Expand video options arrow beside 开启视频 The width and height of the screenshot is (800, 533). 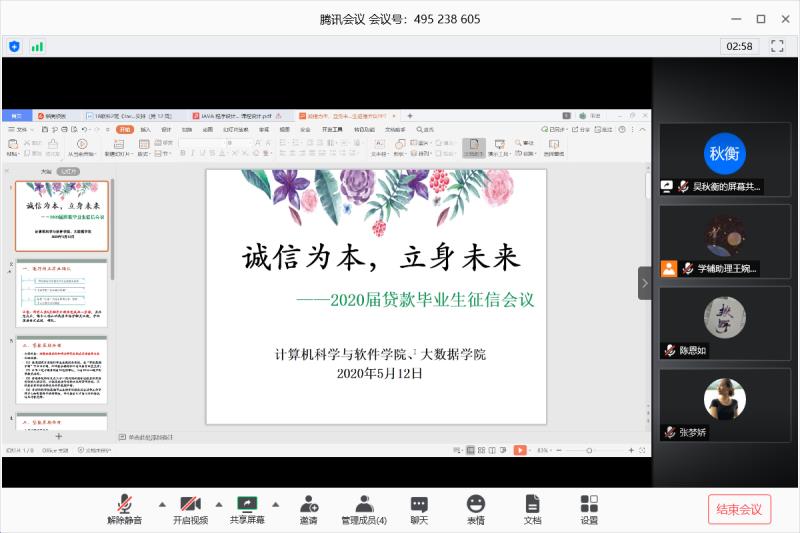coord(219,503)
